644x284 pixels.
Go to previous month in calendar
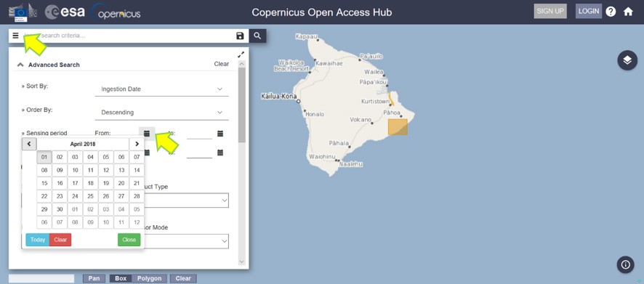pyautogui.click(x=29, y=144)
